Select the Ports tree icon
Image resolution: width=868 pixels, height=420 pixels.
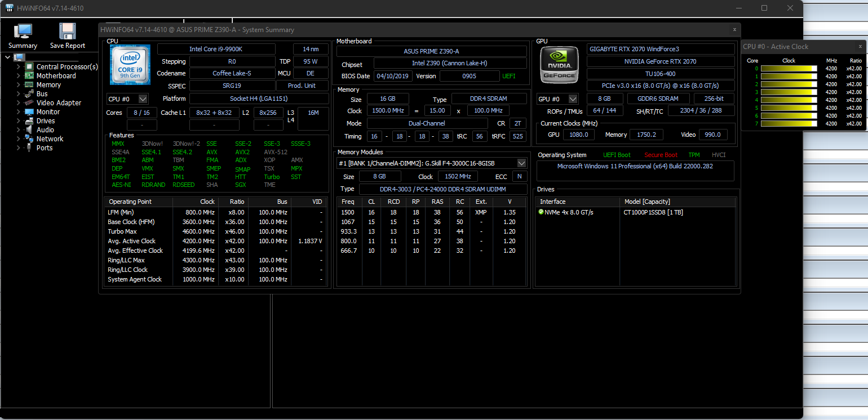coord(29,148)
